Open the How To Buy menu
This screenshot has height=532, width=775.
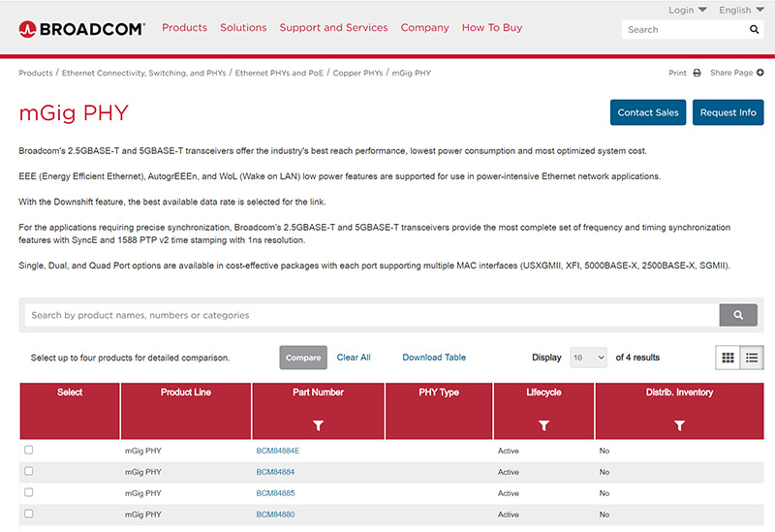(492, 28)
